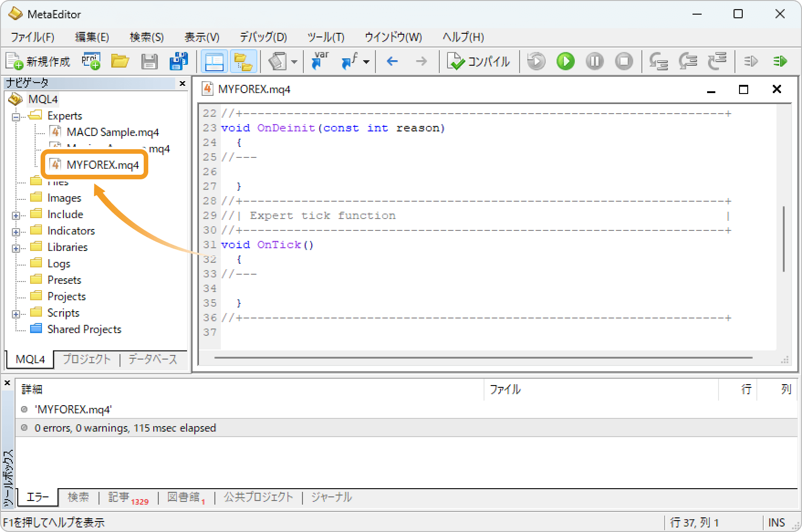Open the functions list dropdown arrow

(x=366, y=62)
